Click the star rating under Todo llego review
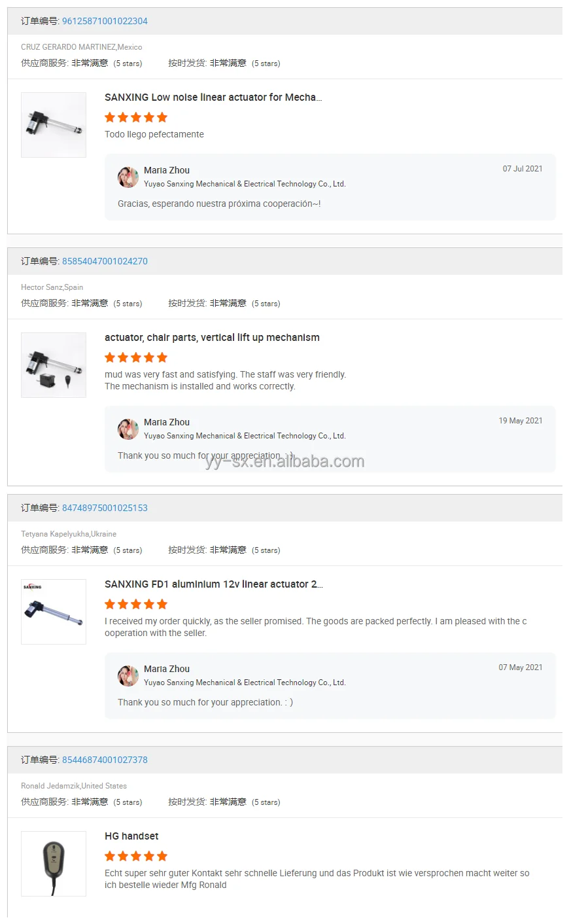Screen dimensions: 569x924 click(136, 117)
